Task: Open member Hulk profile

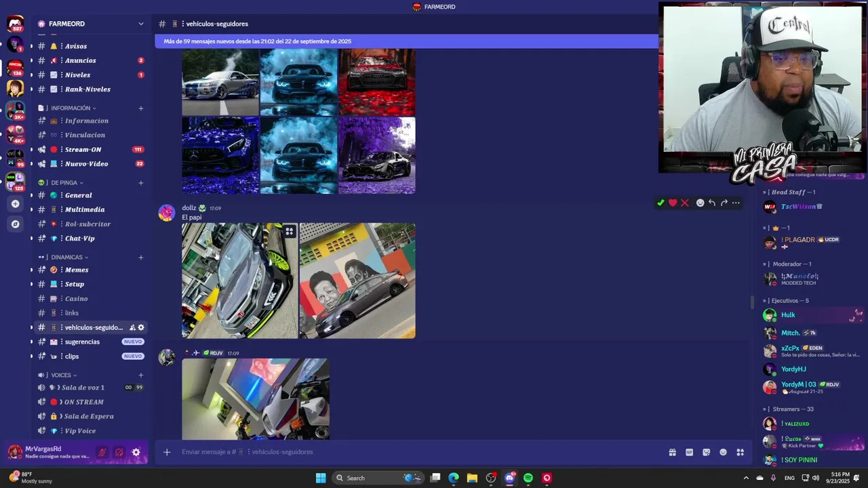Action: click(x=788, y=315)
